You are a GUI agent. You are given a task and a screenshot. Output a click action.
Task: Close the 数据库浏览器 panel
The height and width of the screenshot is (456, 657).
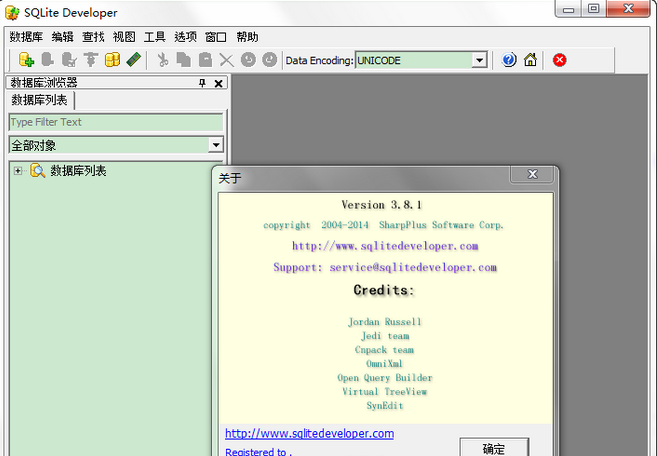coord(218,83)
